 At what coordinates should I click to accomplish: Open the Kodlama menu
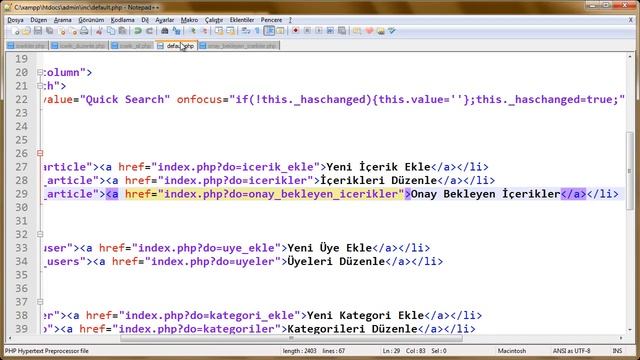point(122,20)
